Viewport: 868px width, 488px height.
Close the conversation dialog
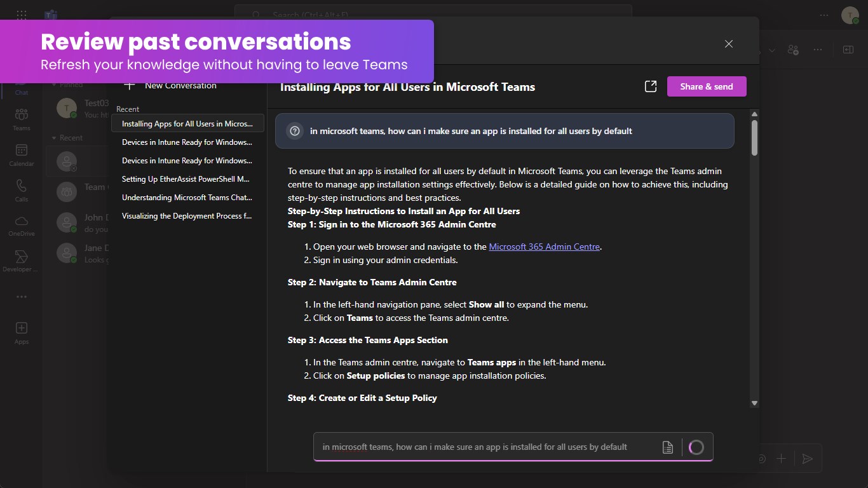tap(729, 44)
